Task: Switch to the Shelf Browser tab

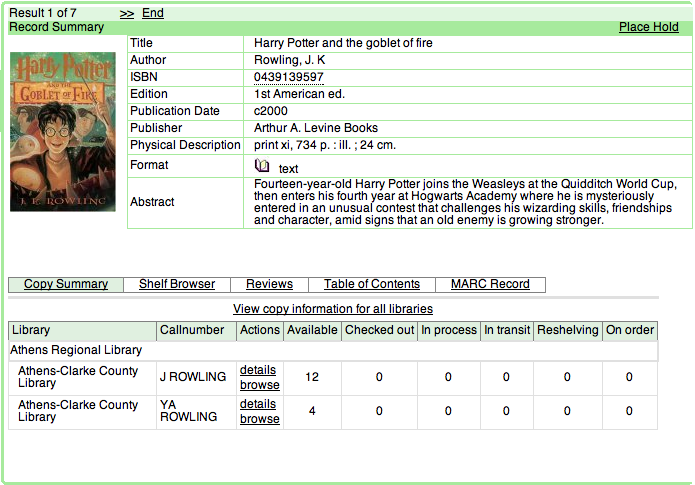Action: 177,284
